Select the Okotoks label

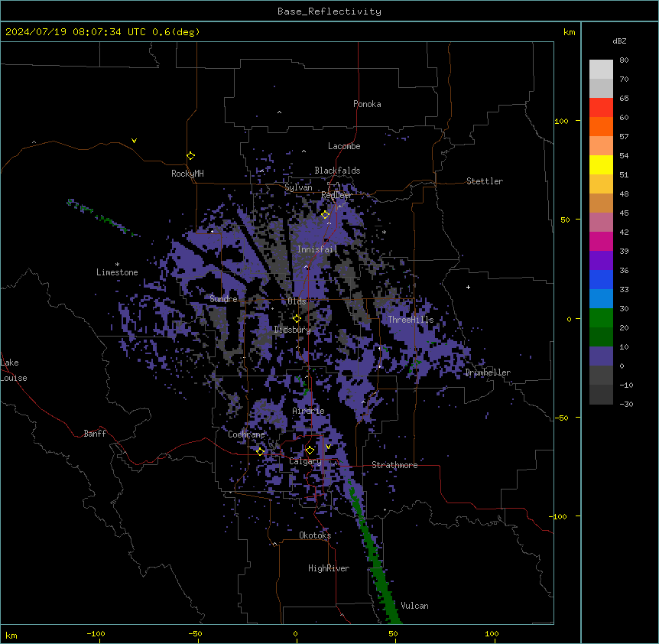[x=315, y=535]
